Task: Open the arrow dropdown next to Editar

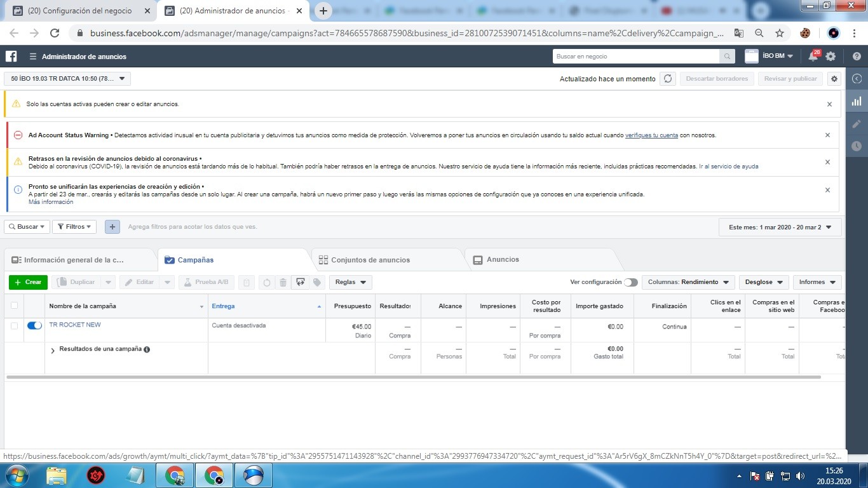Action: pyautogui.click(x=167, y=282)
